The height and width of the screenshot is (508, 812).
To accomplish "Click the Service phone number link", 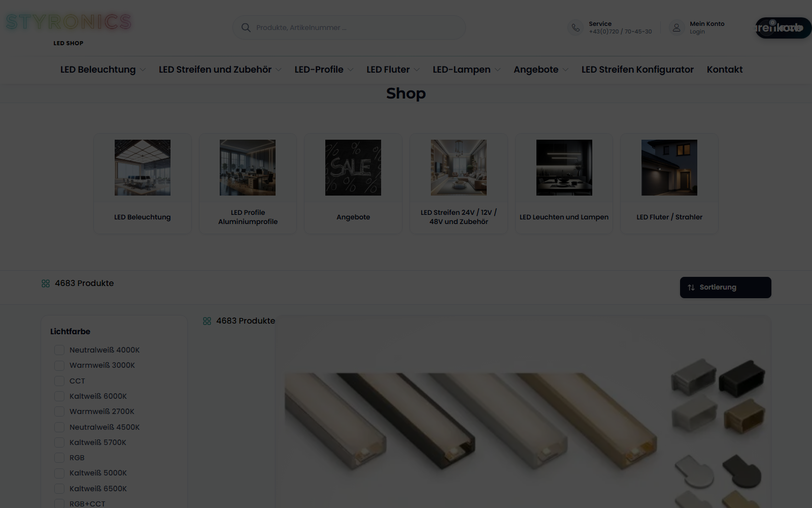I will [x=620, y=31].
